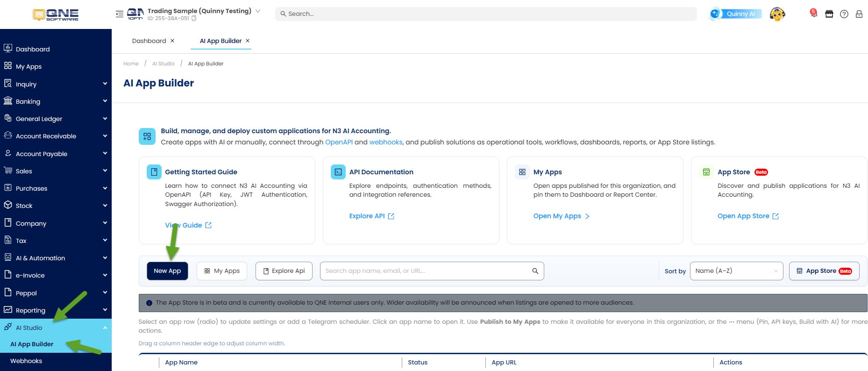Click the Status column header
This screenshot has height=371, width=868.
[418, 363]
